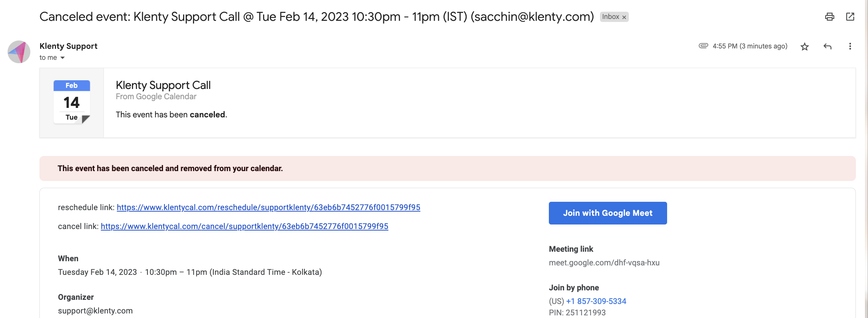This screenshot has width=868, height=318.
Task: Click the attachment paperclip icon
Action: coord(703,46)
